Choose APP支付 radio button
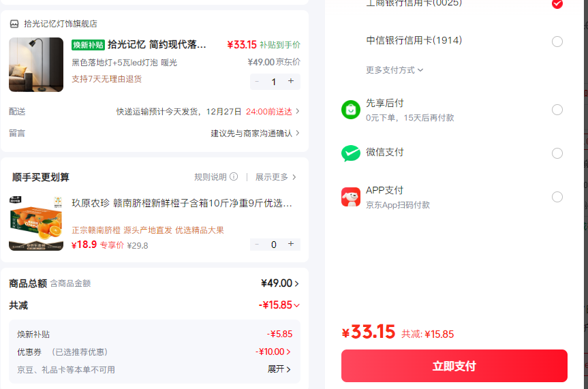The height and width of the screenshot is (389, 588). coord(557,197)
